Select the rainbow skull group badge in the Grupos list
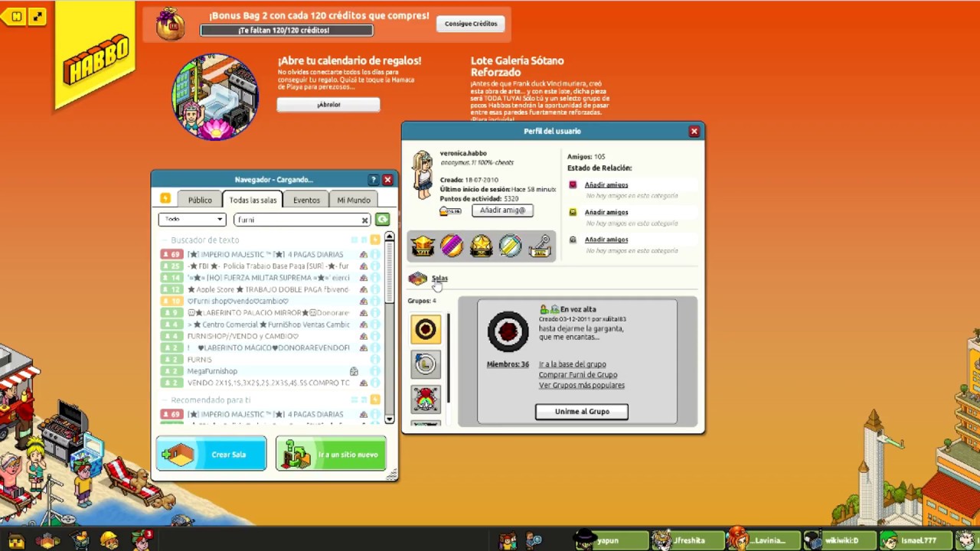Screen dimensions: 980x551 pyautogui.click(x=426, y=399)
